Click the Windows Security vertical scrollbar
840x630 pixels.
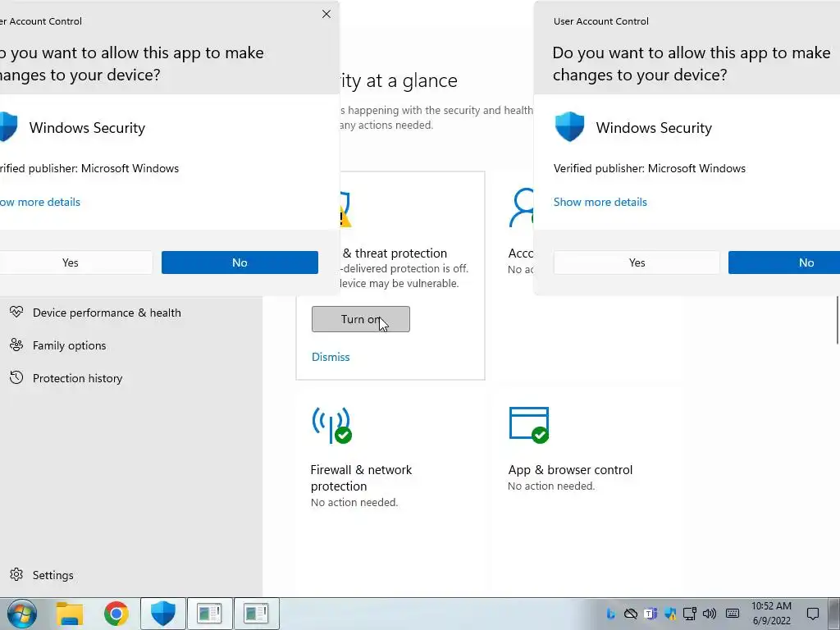pyautogui.click(x=838, y=320)
